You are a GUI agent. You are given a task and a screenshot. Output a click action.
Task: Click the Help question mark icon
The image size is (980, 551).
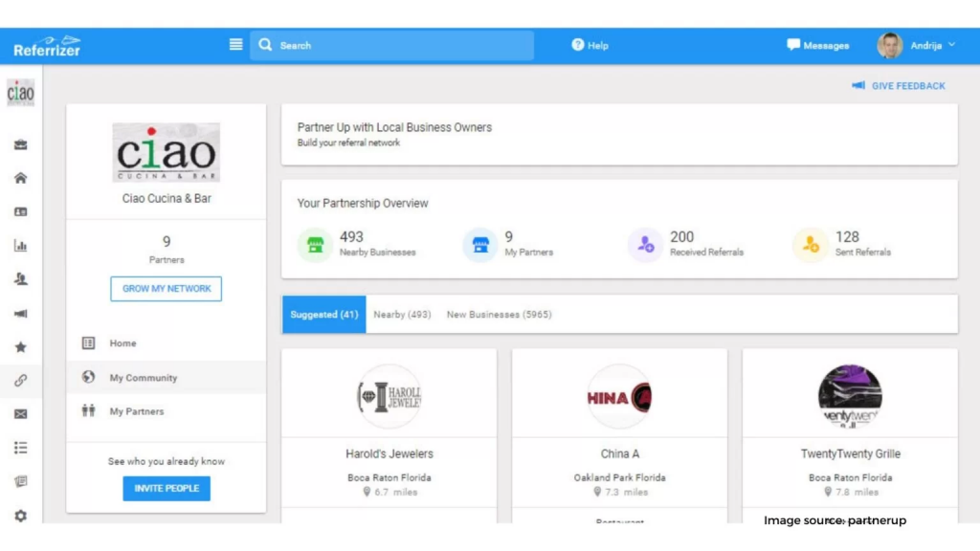pos(577,44)
